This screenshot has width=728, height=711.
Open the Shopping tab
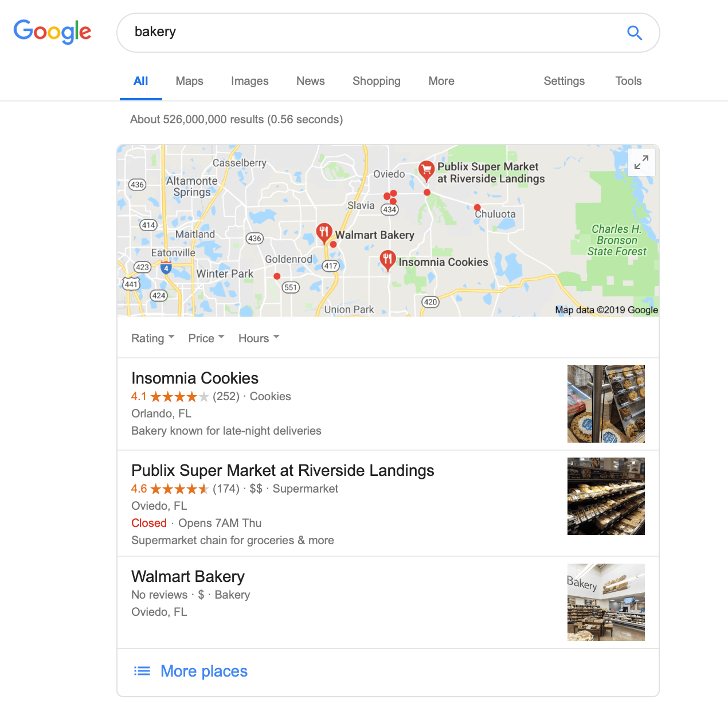click(376, 81)
